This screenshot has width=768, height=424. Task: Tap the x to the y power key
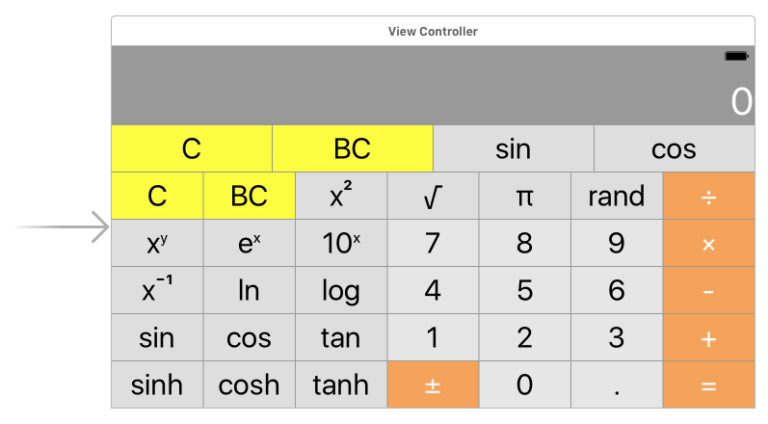157,243
